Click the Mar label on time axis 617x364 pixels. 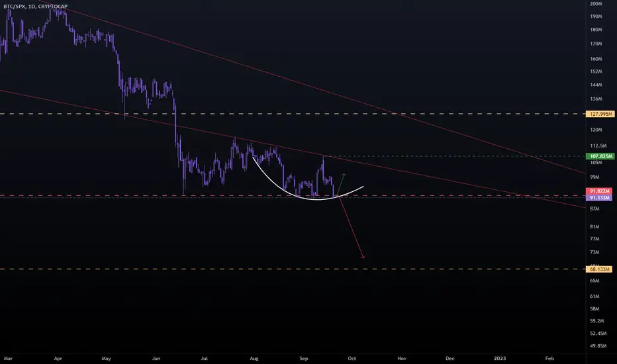tap(8, 359)
